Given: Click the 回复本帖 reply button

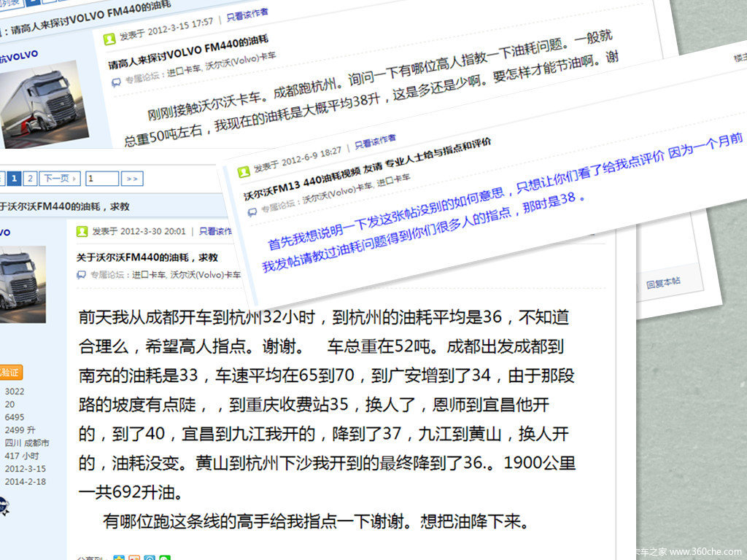Looking at the screenshot, I should coord(663,283).
